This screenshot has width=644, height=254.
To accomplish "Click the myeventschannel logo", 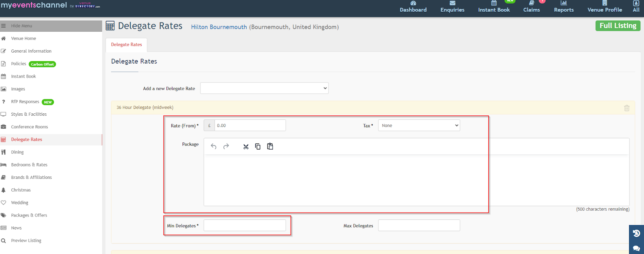I will click(34, 5).
